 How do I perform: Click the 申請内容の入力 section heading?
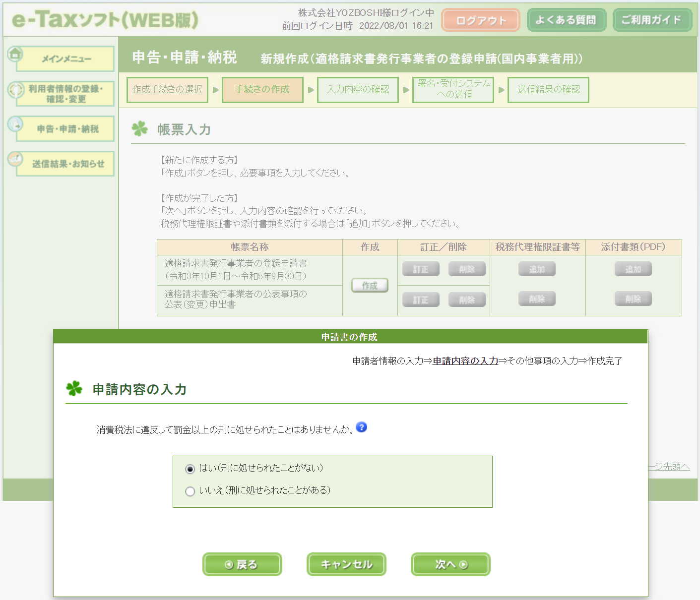point(139,389)
